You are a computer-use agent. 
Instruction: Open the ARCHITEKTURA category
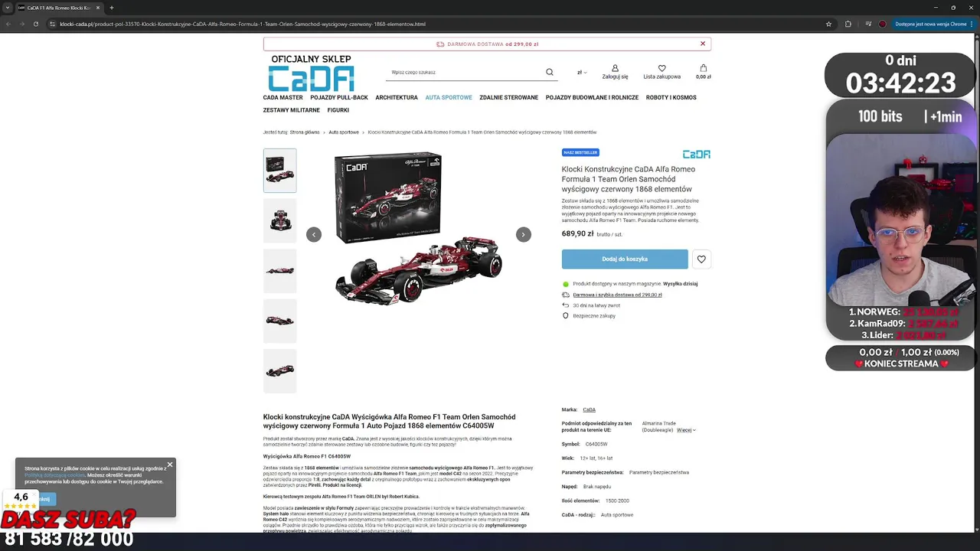(397, 97)
